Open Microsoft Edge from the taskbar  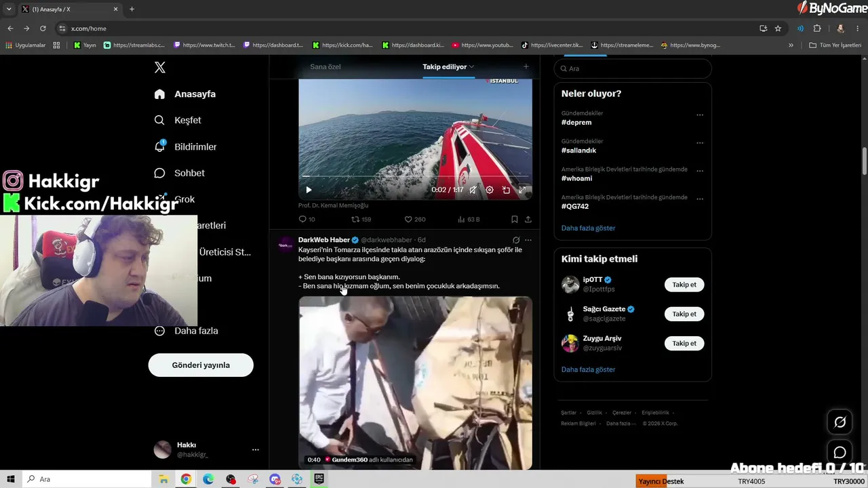(x=208, y=479)
